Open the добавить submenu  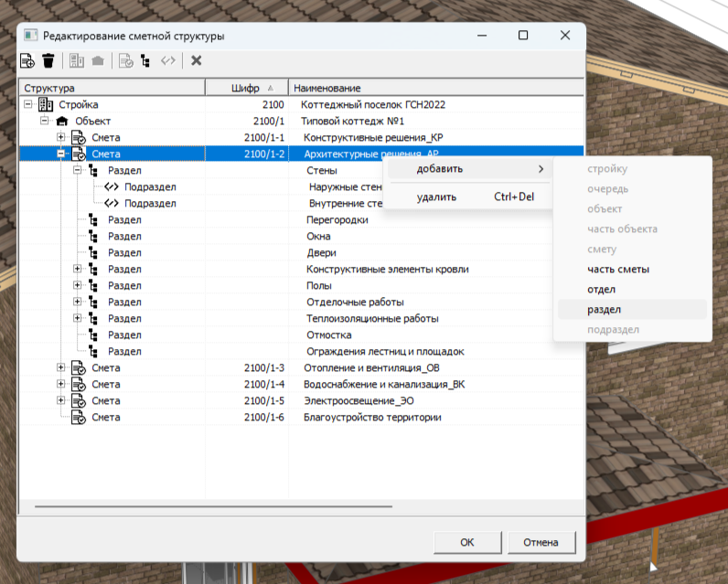469,169
